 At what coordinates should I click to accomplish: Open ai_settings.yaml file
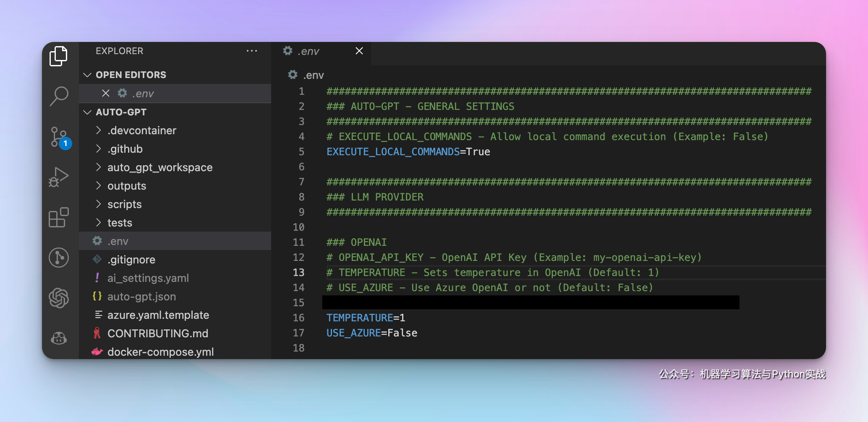175,278
